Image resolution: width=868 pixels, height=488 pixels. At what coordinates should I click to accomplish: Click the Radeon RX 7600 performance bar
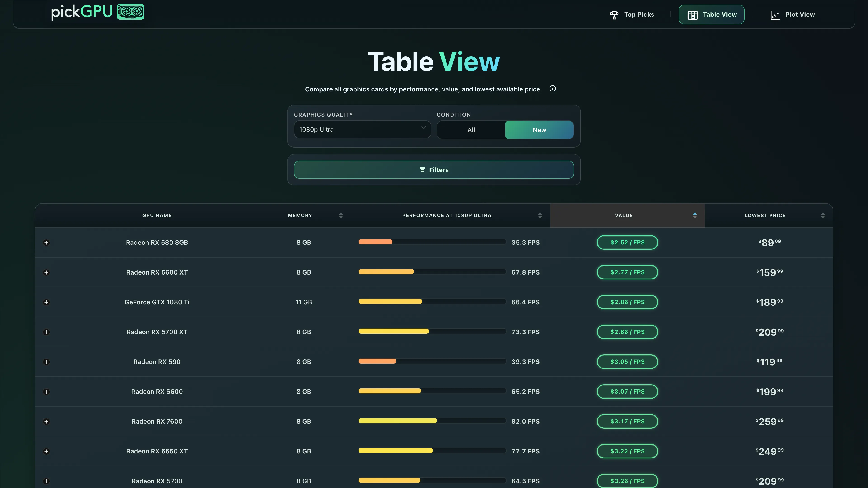(432, 421)
